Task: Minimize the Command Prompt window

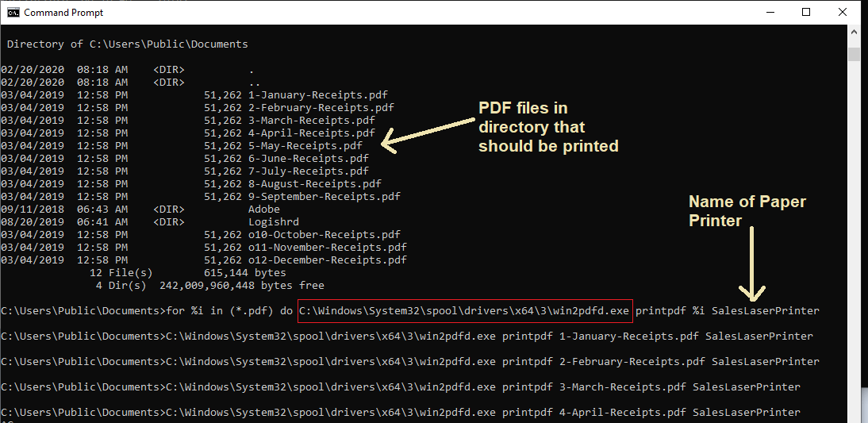Action: point(769,12)
